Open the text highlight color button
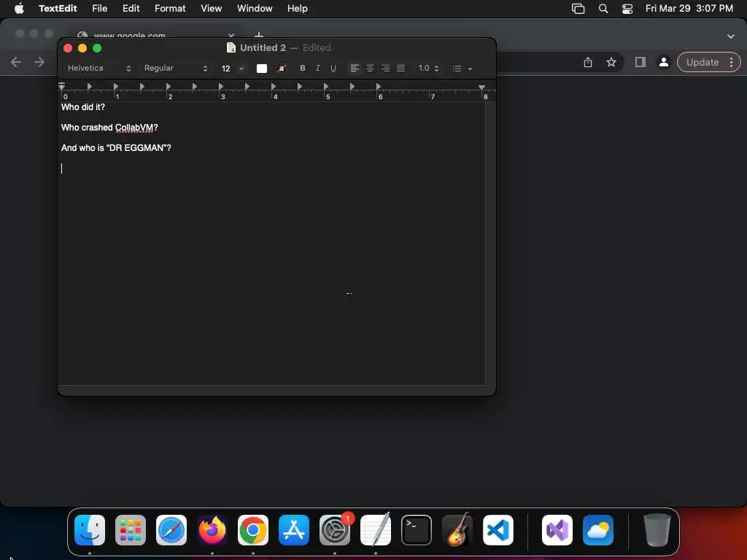Image resolution: width=747 pixels, height=560 pixels. point(282,68)
